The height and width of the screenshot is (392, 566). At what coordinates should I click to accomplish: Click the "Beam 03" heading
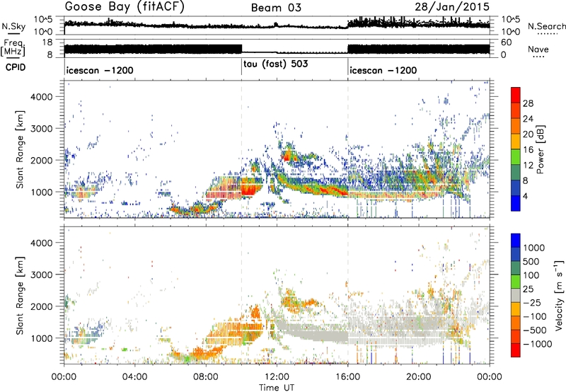point(276,8)
